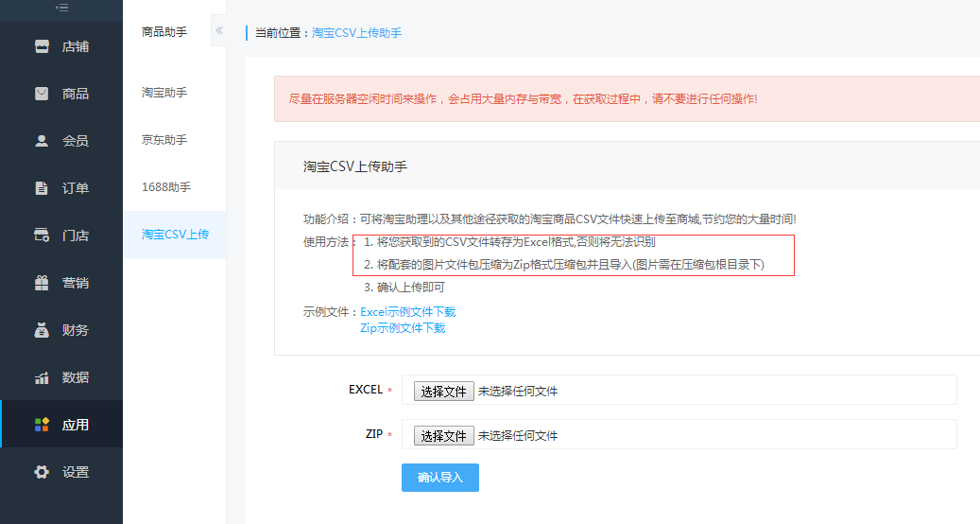Click the 数据 bar chart icon
The height and width of the screenshot is (524, 980).
[42, 377]
